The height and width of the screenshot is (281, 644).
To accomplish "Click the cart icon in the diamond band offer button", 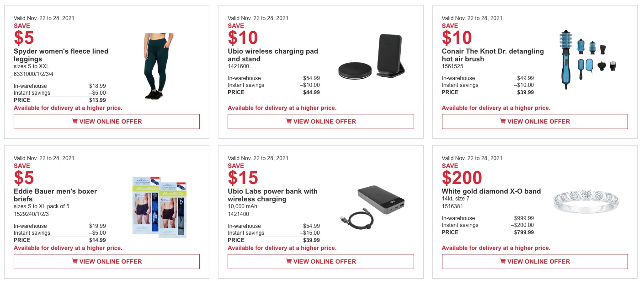I will [x=502, y=261].
